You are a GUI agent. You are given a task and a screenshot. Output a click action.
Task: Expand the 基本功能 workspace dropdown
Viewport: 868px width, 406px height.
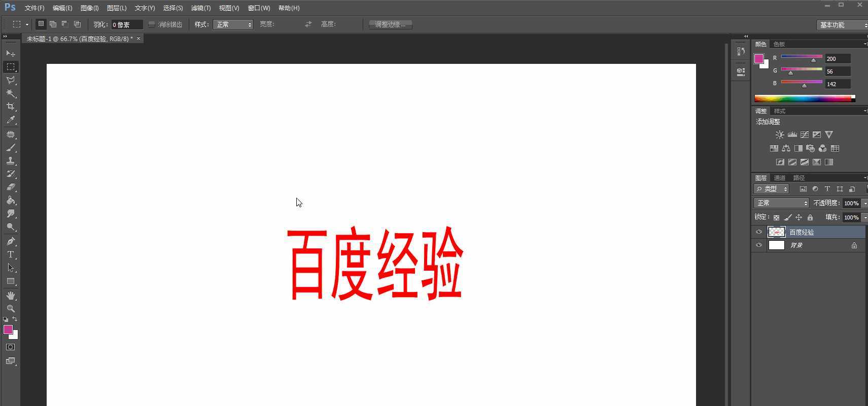(842, 25)
